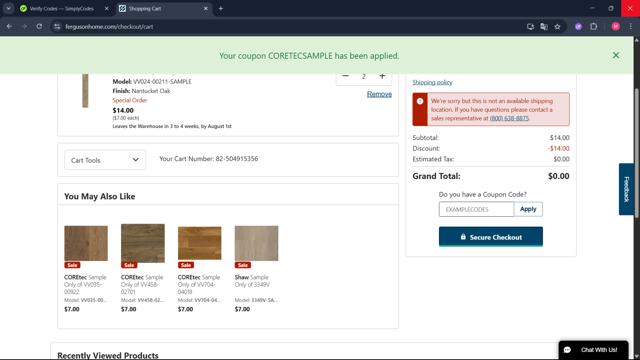Dismiss the coupon applied banner
The width and height of the screenshot is (640, 360).
616,55
